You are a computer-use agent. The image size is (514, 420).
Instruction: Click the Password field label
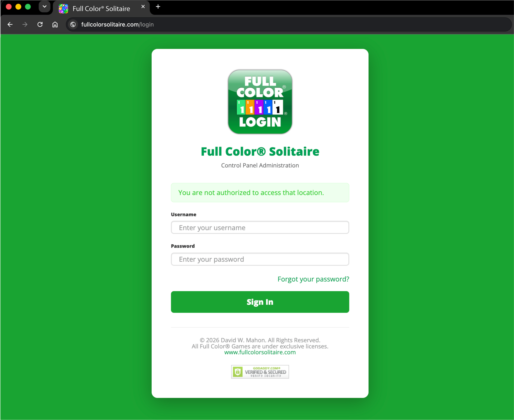(x=183, y=246)
